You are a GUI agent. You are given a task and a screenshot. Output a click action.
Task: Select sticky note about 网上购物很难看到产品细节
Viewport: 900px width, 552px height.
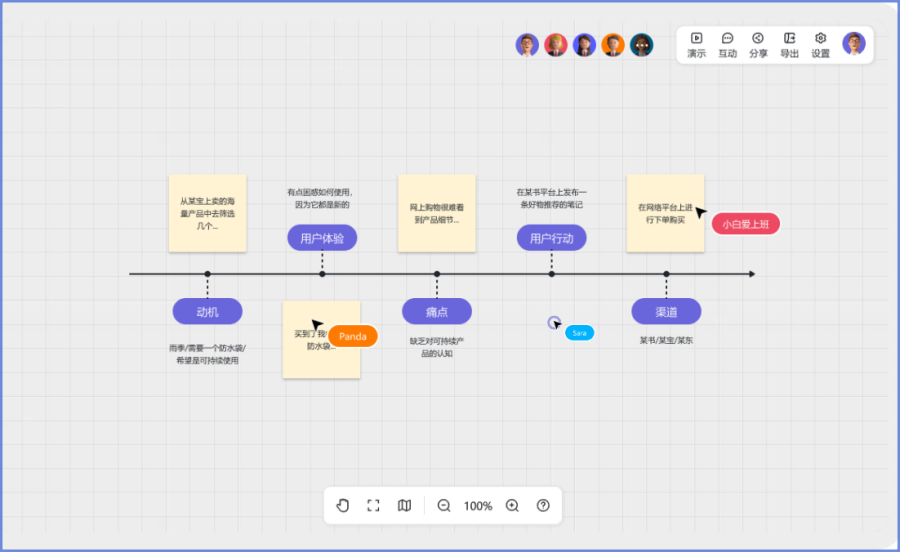point(436,213)
